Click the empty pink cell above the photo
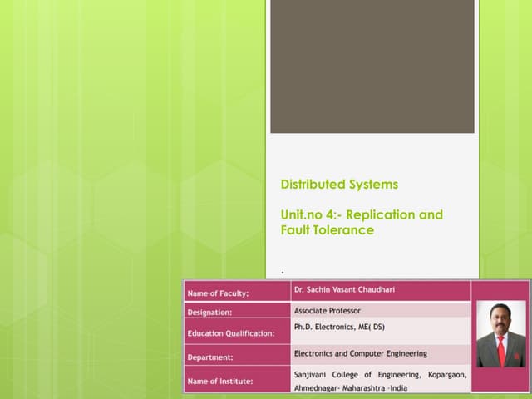This screenshot has height=399, width=532. (500, 290)
